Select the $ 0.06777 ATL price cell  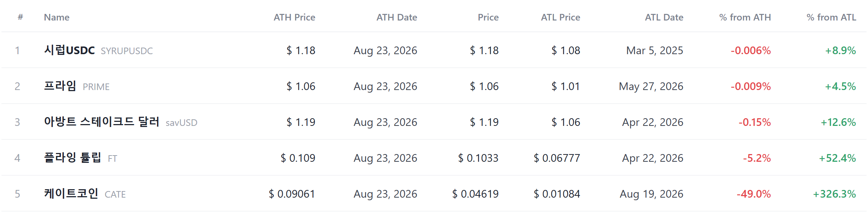(x=557, y=158)
